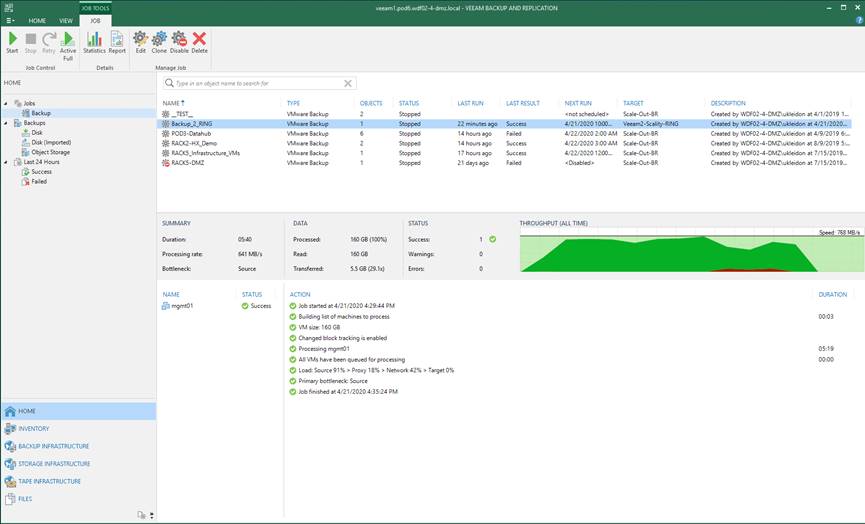The width and height of the screenshot is (865, 524).
Task: Click the Stop job icon
Action: coord(30,42)
